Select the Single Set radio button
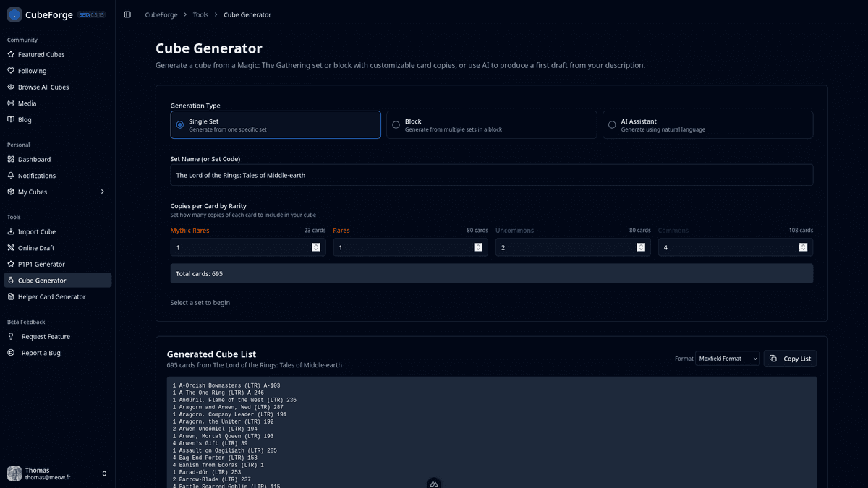868x488 pixels. pyautogui.click(x=179, y=124)
